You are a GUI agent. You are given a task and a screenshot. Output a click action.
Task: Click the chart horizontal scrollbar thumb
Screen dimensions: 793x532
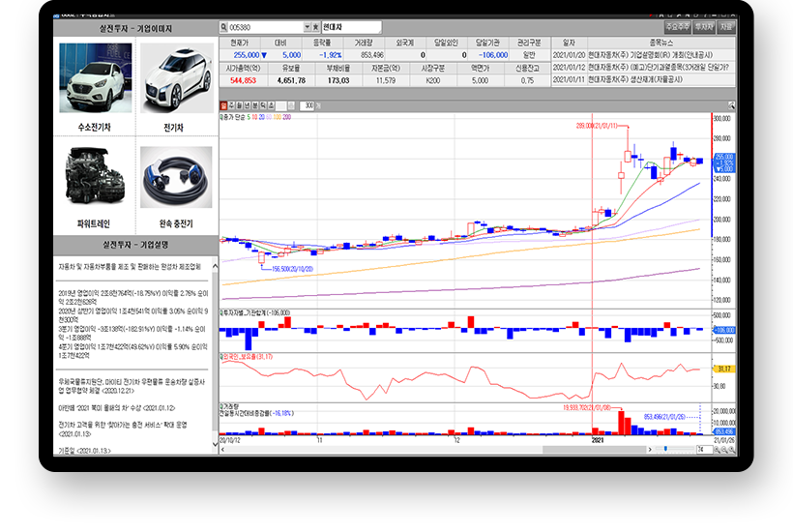(594, 449)
